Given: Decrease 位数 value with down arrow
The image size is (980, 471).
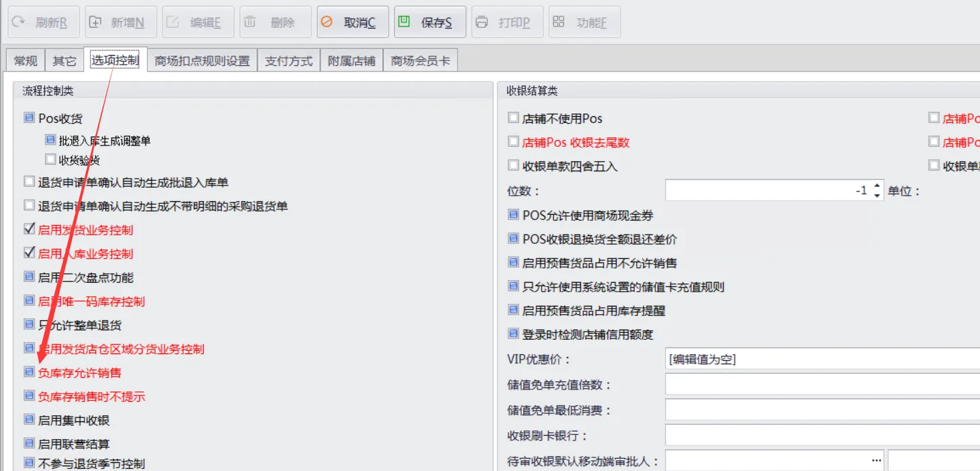Looking at the screenshot, I should (877, 196).
